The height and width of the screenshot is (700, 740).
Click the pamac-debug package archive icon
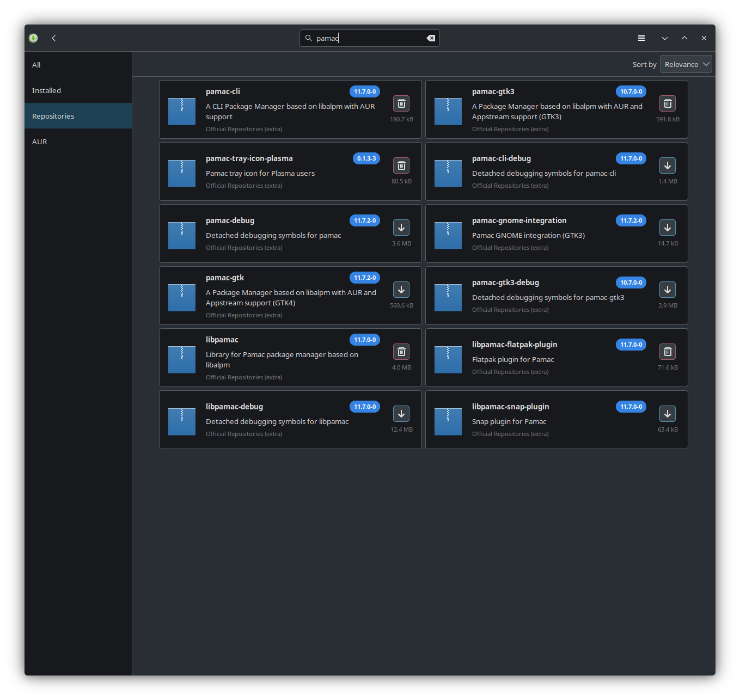[182, 236]
